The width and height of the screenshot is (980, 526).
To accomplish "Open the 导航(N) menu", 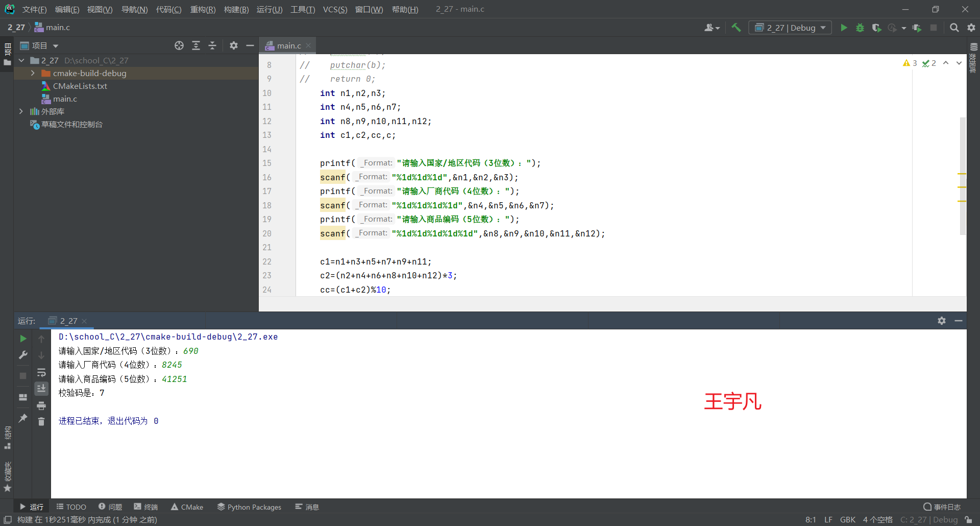I will click(x=134, y=9).
